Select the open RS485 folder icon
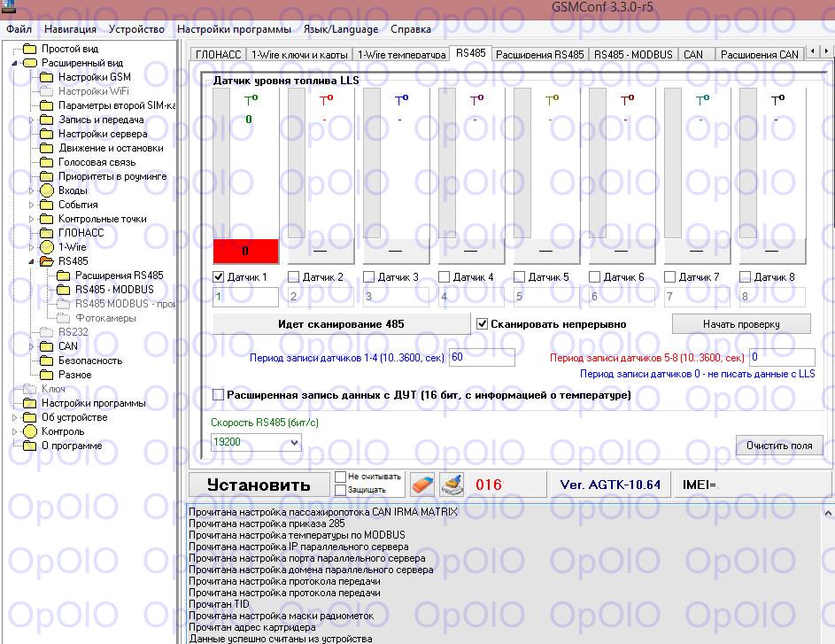Screen dimensions: 835x644 point(47,261)
